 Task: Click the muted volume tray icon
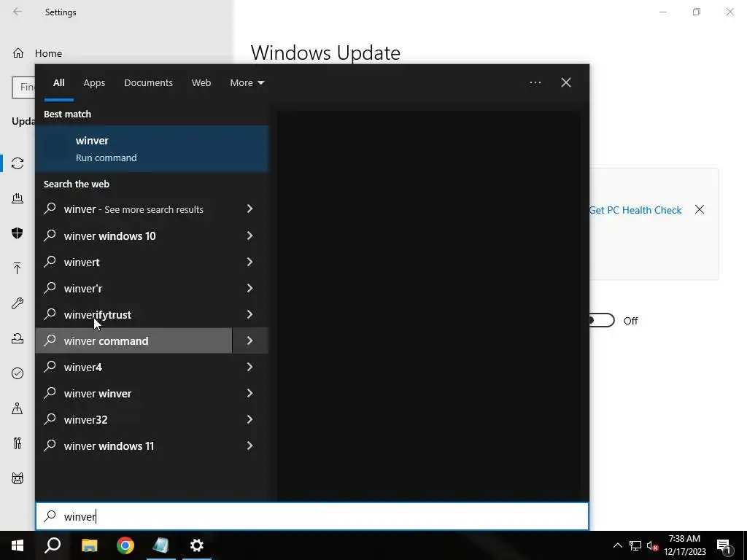[x=653, y=546]
